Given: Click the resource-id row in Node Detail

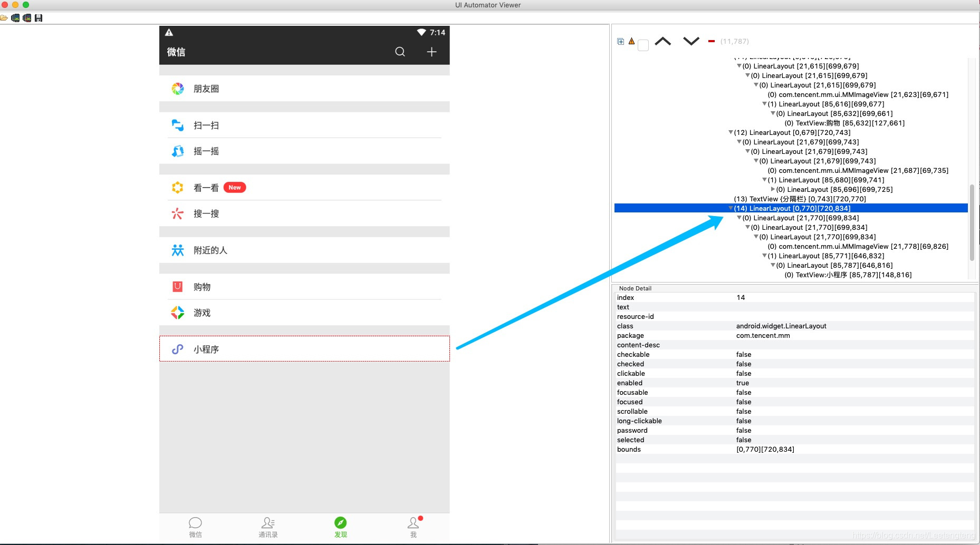Looking at the screenshot, I should pos(794,317).
